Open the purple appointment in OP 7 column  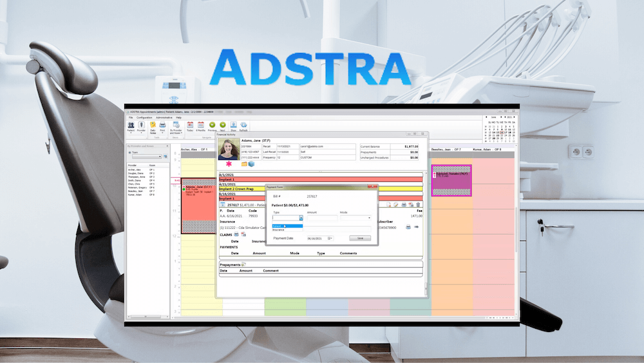(451, 181)
